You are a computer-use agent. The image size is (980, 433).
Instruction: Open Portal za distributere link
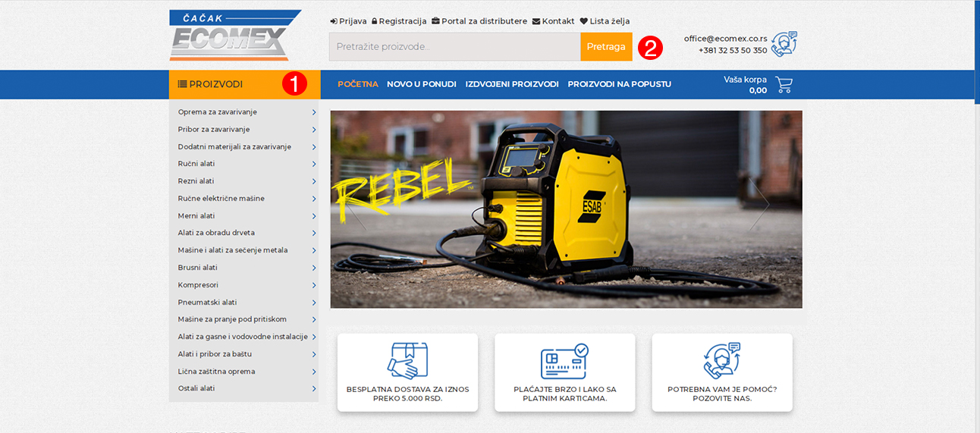coord(479,21)
